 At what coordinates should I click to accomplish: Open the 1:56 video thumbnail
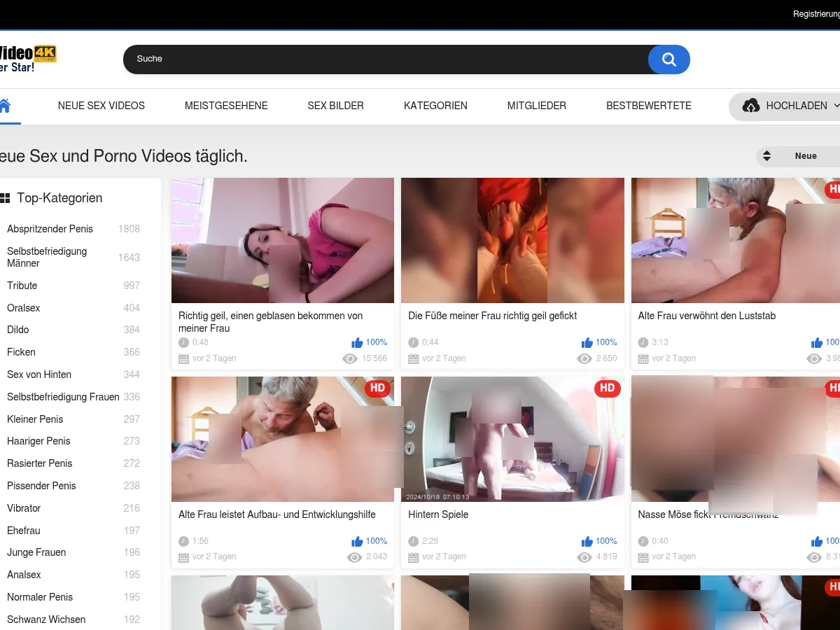(x=283, y=439)
